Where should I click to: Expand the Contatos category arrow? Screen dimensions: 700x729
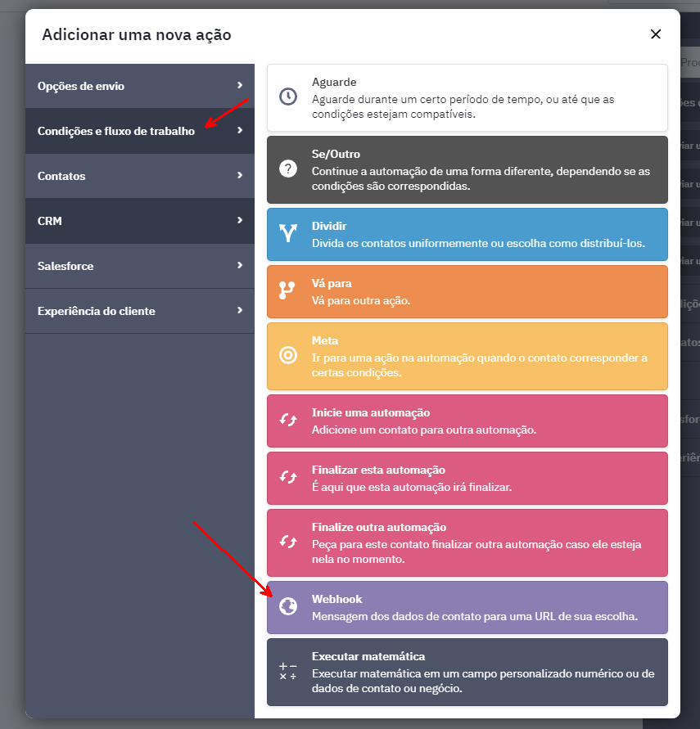click(x=240, y=175)
